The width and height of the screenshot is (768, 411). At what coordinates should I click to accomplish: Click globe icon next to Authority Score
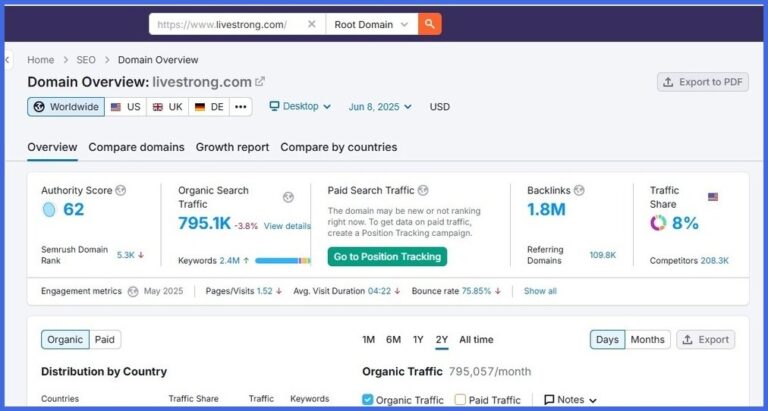pyautogui.click(x=120, y=191)
